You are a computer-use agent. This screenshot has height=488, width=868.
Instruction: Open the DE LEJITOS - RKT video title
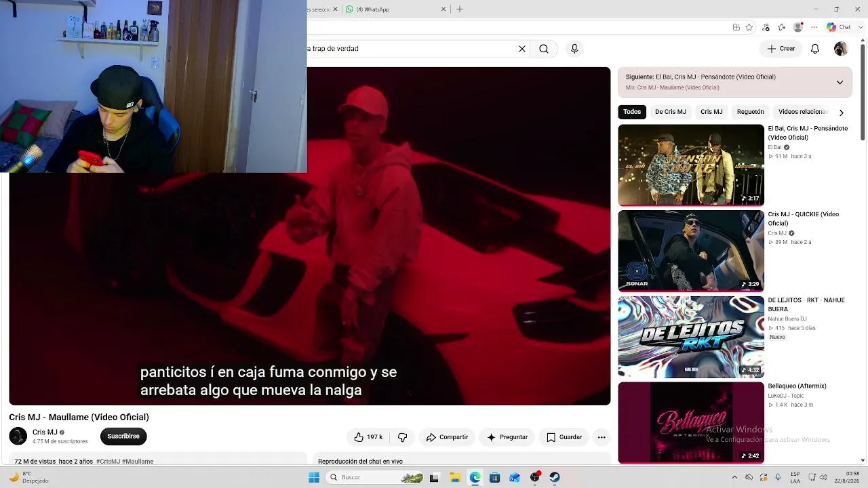(x=806, y=304)
